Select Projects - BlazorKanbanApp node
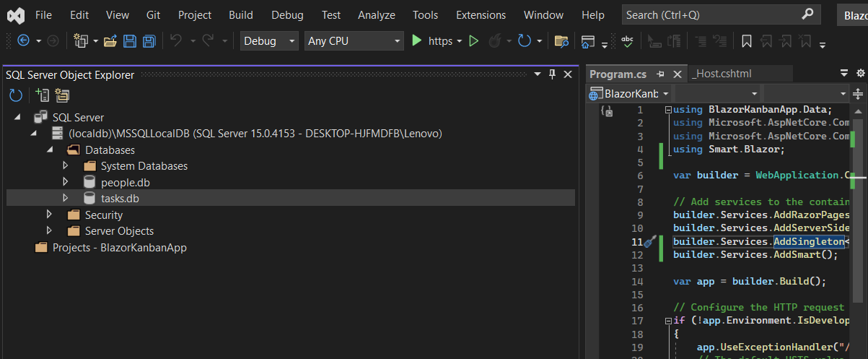This screenshot has width=868, height=359. click(x=120, y=247)
